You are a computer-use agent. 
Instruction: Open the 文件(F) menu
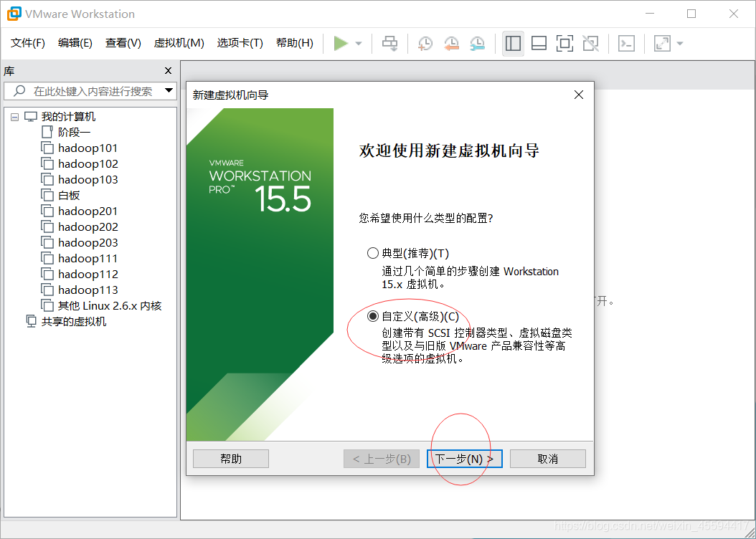point(28,43)
